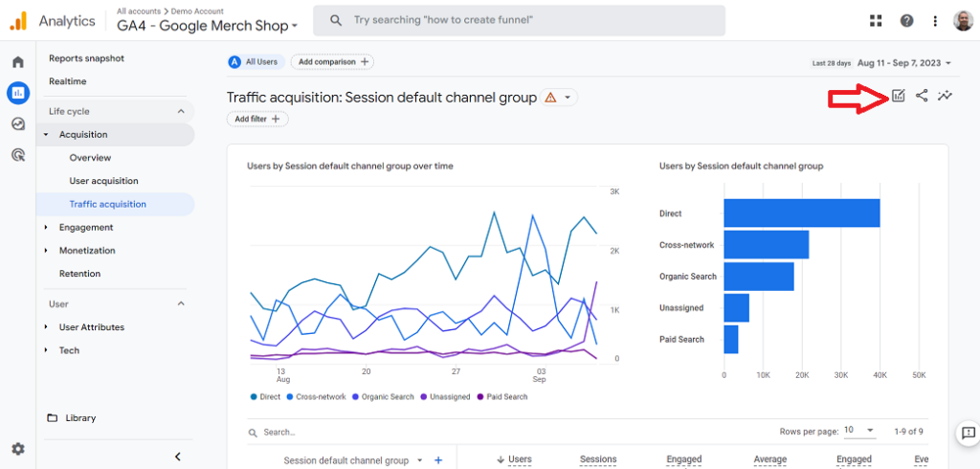Image resolution: width=980 pixels, height=469 pixels.
Task: Open the Advertising icon in left rail
Action: [x=18, y=154]
